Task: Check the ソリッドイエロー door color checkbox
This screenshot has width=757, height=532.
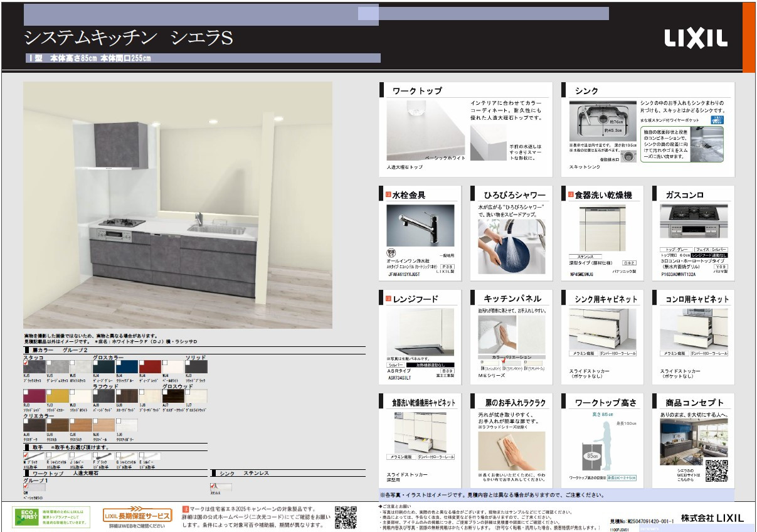Action: tap(49, 392)
